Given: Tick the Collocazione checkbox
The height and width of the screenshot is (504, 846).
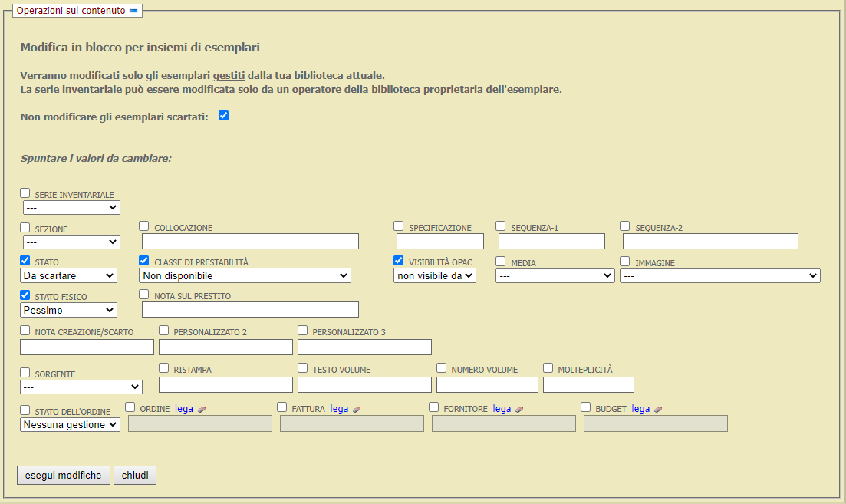Looking at the screenshot, I should click(144, 226).
